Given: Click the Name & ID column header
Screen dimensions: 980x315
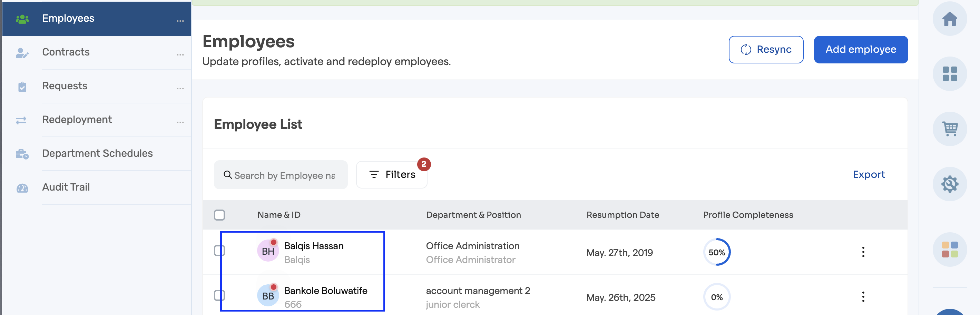Looking at the screenshot, I should pos(278,215).
